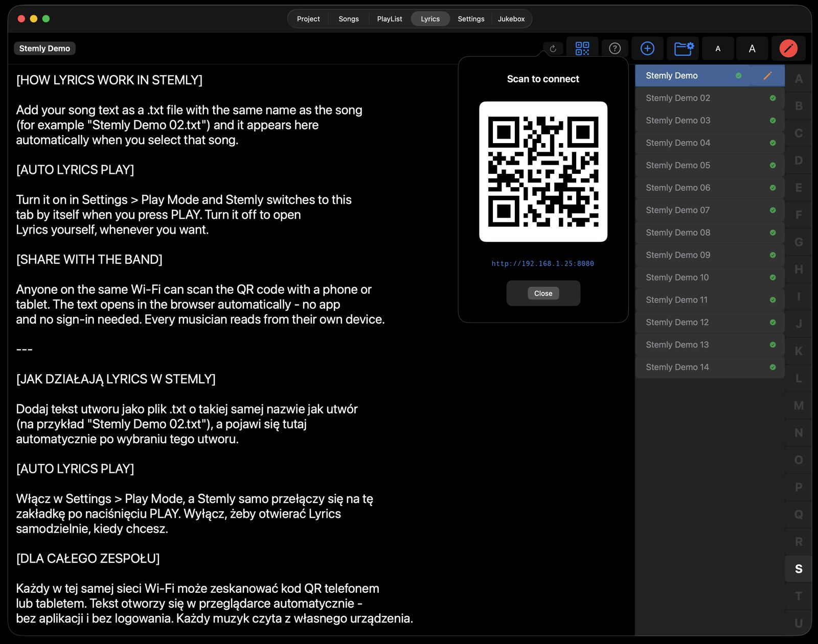Jump to letter T in alphabet index
Image resolution: width=818 pixels, height=644 pixels.
[x=799, y=596]
